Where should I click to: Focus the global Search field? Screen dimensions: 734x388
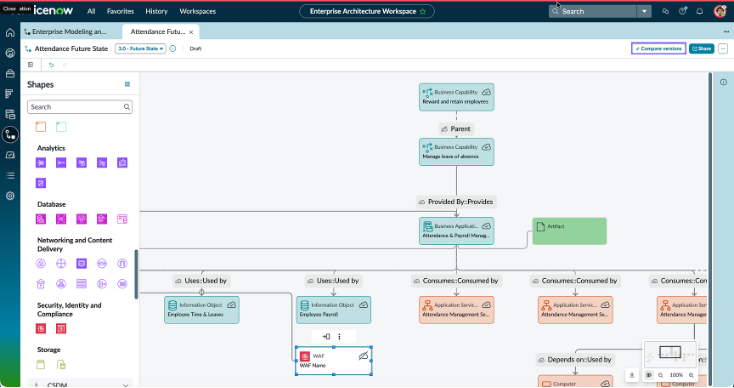tap(593, 11)
